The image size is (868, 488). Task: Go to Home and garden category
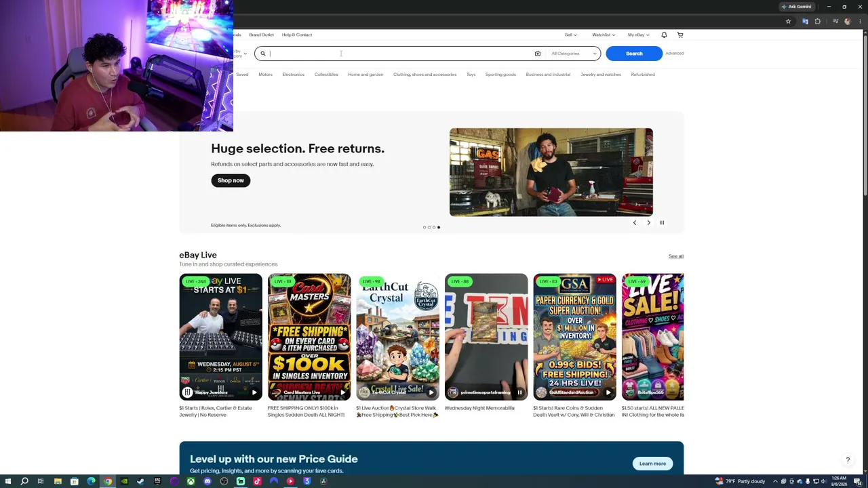click(x=366, y=75)
